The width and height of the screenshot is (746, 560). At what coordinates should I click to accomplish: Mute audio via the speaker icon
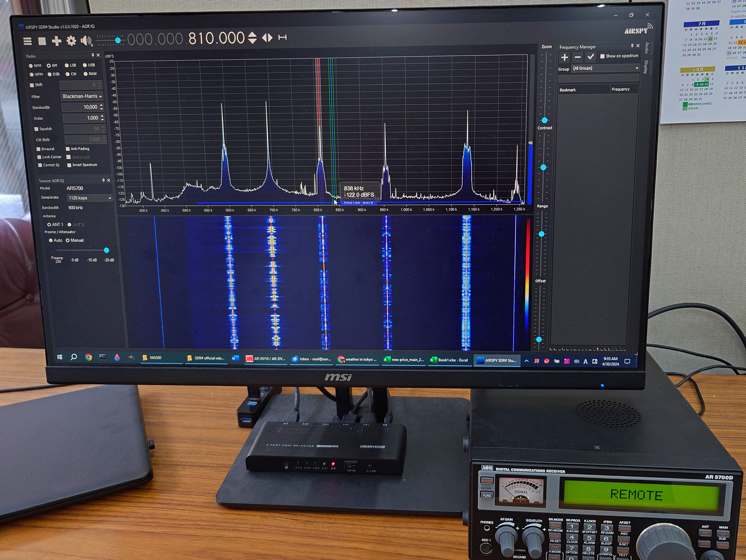point(86,41)
